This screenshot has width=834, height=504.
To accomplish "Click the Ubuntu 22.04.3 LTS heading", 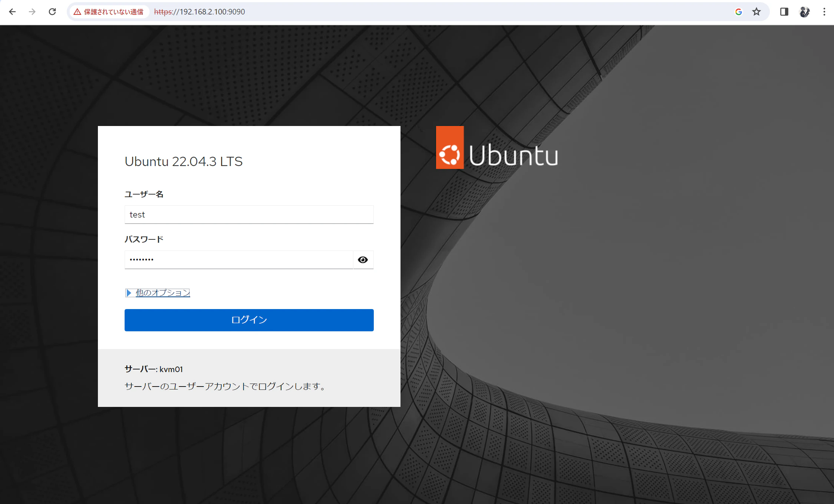I will point(184,162).
